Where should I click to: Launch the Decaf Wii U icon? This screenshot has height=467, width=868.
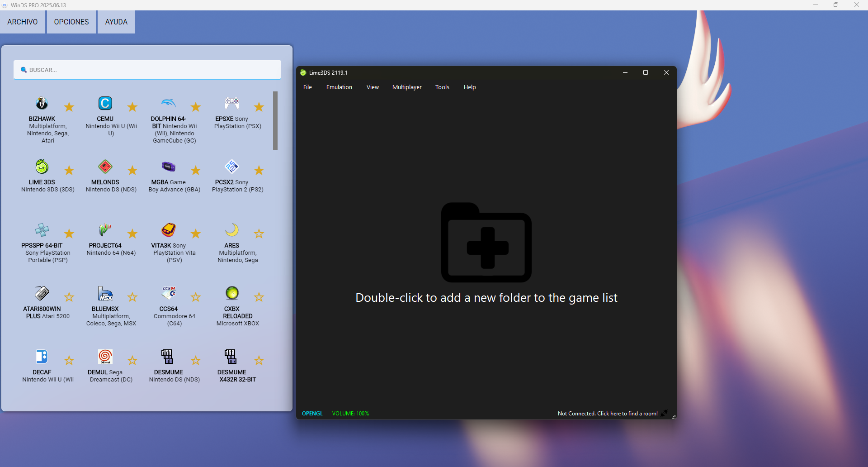point(42,357)
